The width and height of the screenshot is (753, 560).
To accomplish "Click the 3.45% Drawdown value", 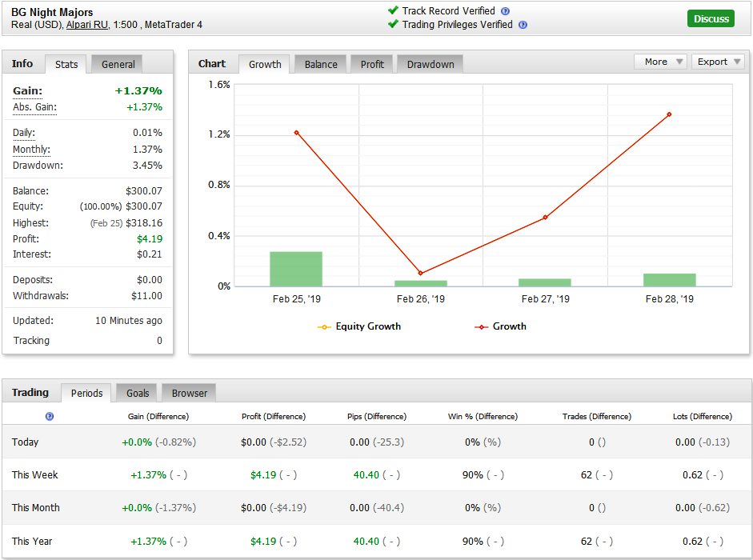I will (x=147, y=166).
